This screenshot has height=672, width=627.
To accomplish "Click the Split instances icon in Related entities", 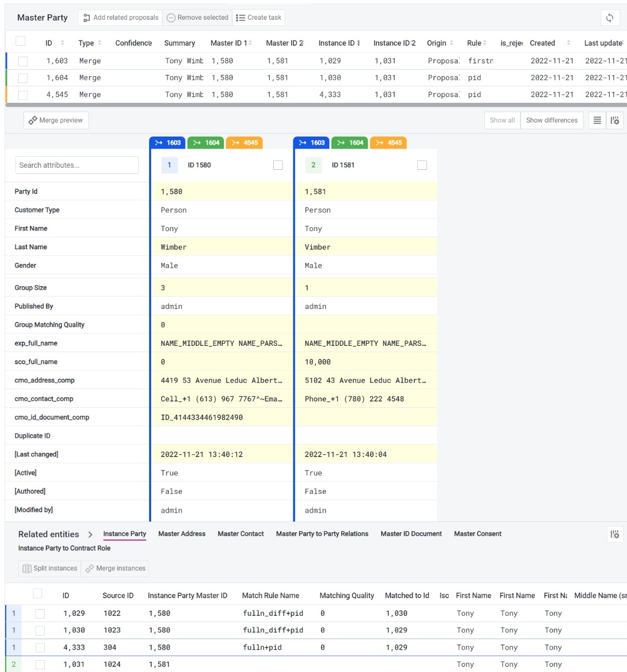I will pos(26,568).
